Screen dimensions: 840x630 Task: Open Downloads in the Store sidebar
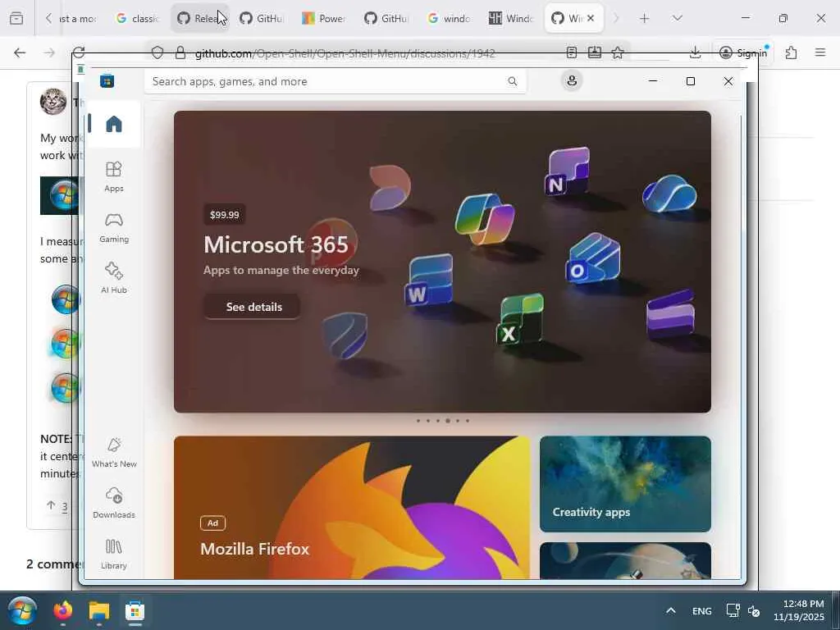point(113,503)
